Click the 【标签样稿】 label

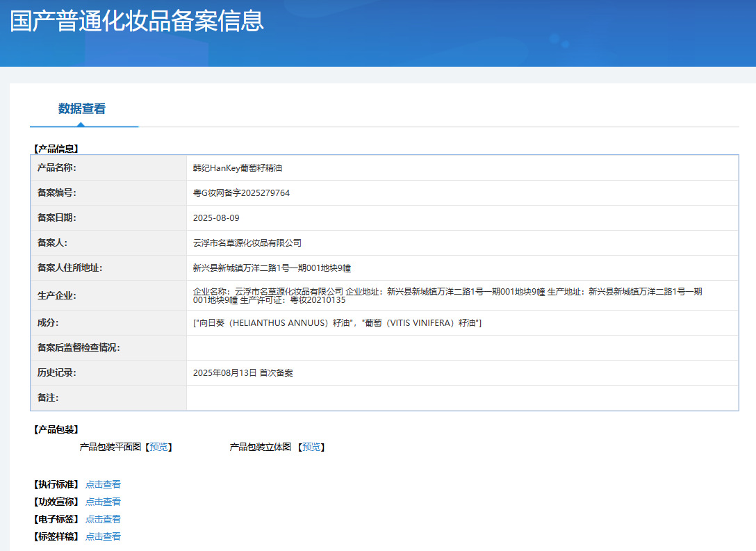click(x=56, y=536)
